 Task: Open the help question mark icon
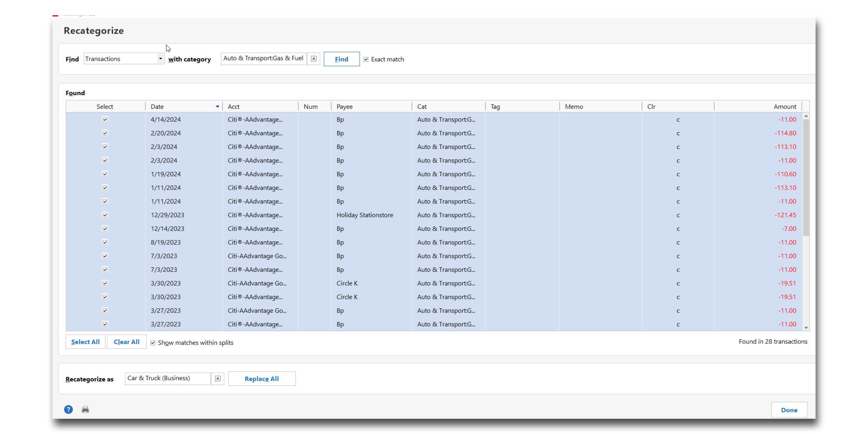(x=68, y=410)
